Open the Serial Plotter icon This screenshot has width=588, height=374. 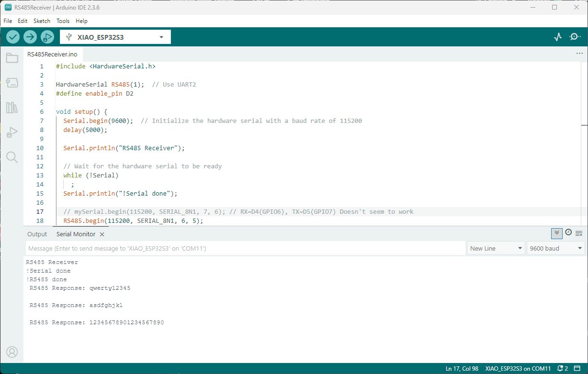pos(557,37)
